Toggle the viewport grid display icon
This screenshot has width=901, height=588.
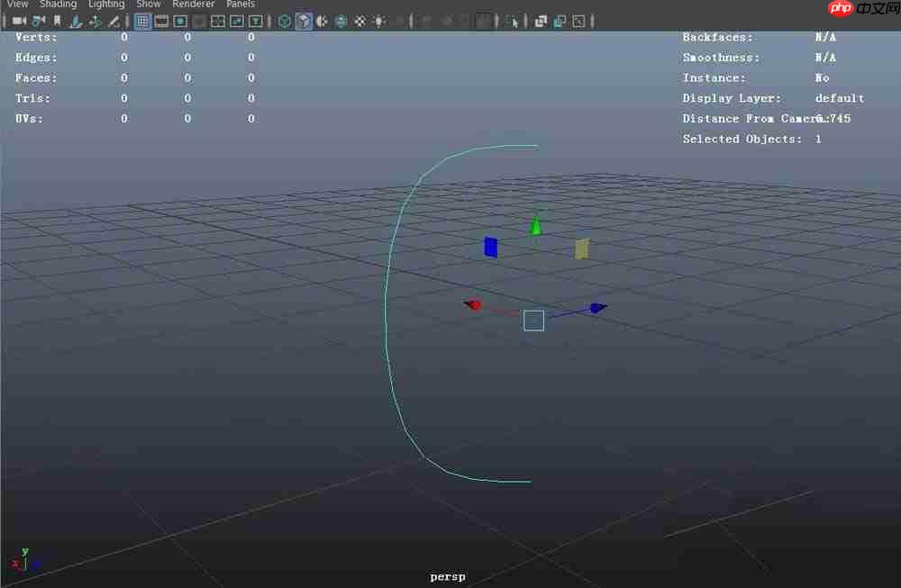[x=142, y=21]
